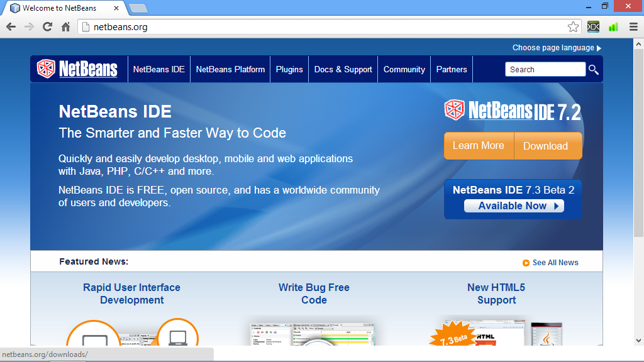644x362 pixels.
Task: Open the Docs & Support menu item
Action: (x=343, y=69)
